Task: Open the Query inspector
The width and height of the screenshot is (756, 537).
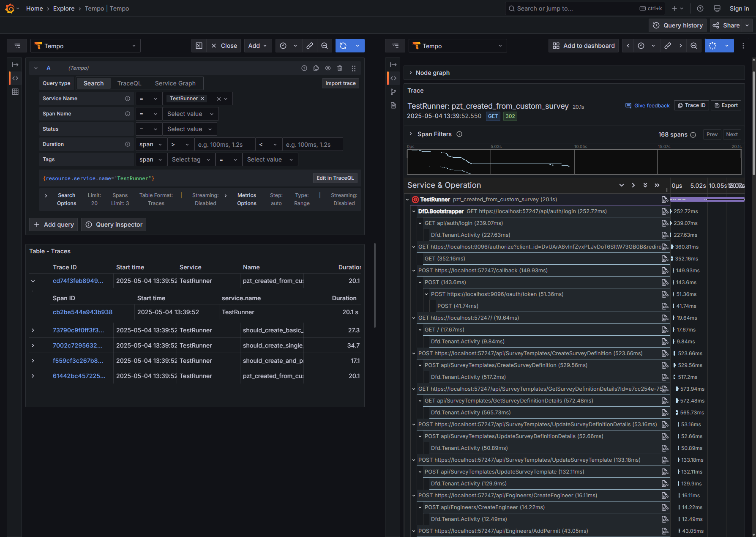Action: coord(114,225)
